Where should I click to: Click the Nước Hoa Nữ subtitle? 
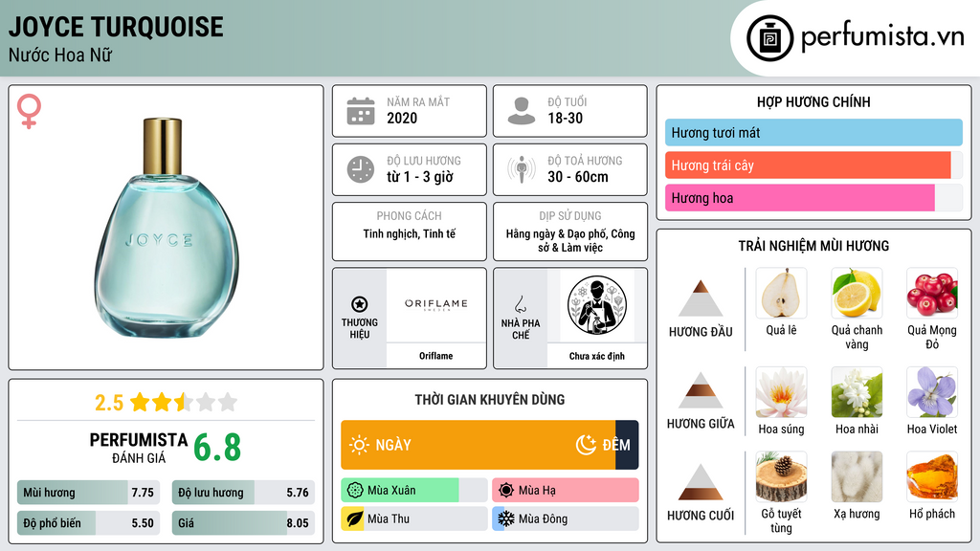60,55
